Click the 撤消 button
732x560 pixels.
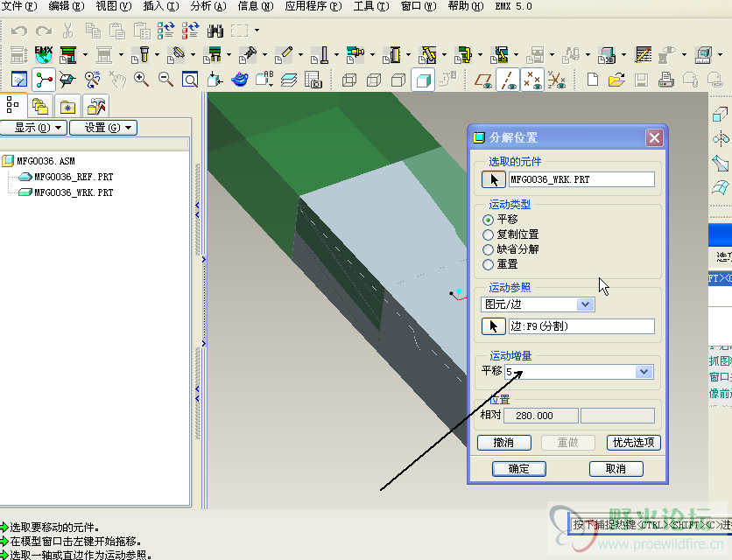pyautogui.click(x=503, y=443)
